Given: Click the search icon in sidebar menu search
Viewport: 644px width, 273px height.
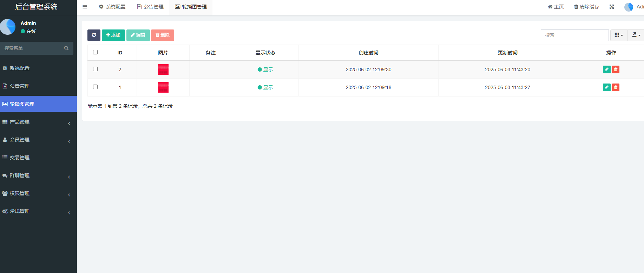Looking at the screenshot, I should (66, 48).
